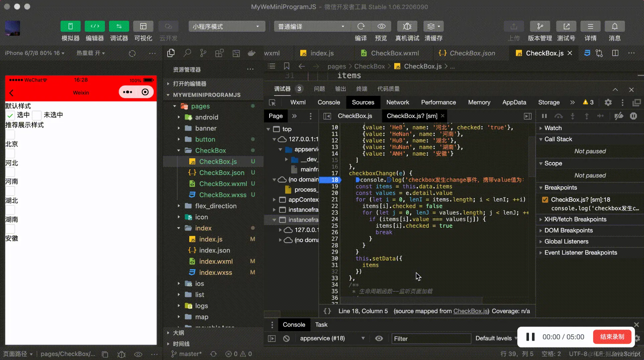The image size is (644, 360).
Task: Activate the element inspector picker in devtools
Action: pos(272,103)
